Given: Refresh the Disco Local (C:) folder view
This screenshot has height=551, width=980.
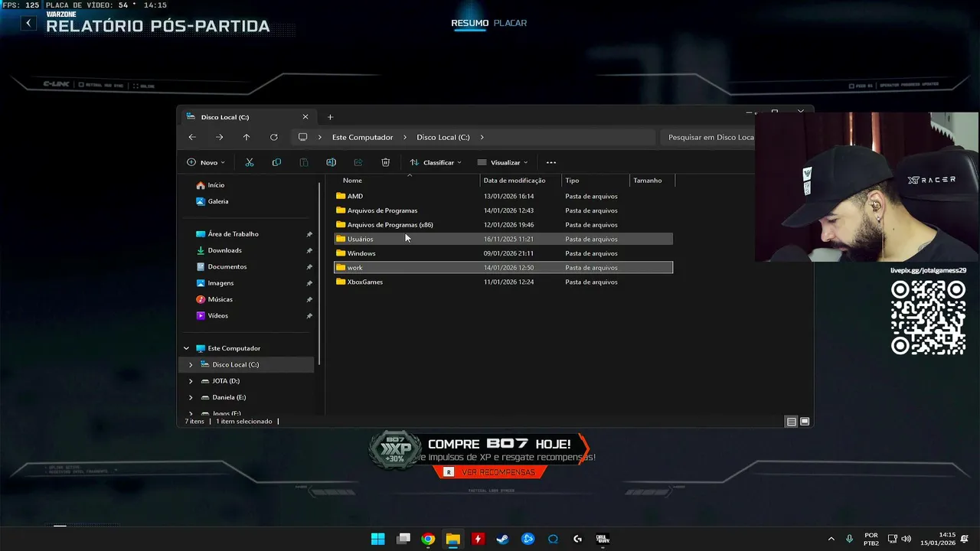Looking at the screenshot, I should point(274,137).
